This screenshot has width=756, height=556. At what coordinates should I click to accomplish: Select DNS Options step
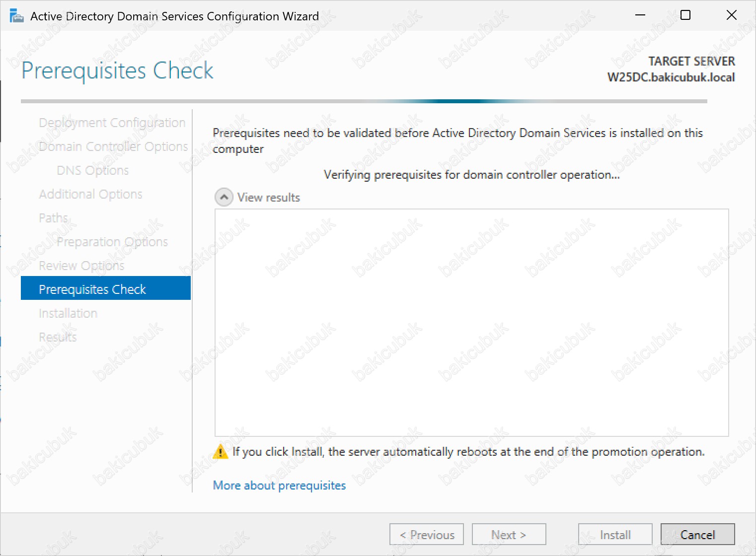click(x=93, y=170)
